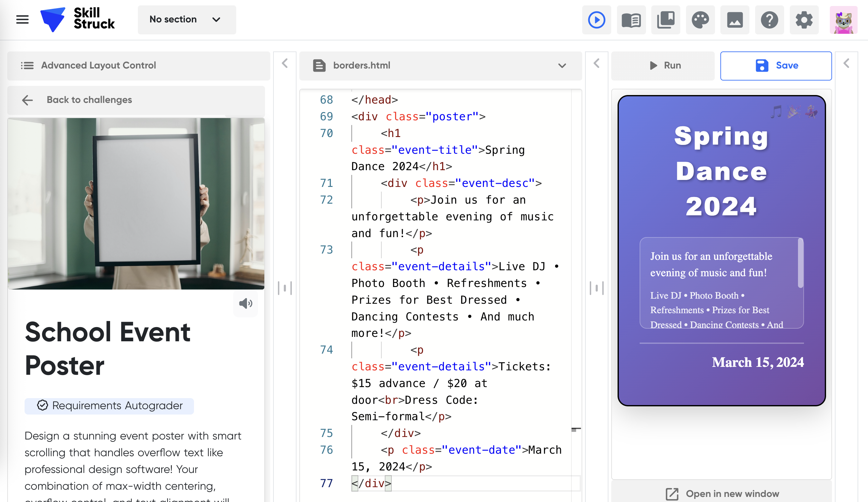The width and height of the screenshot is (868, 502).
Task: Open the image gallery icon
Action: (x=735, y=20)
